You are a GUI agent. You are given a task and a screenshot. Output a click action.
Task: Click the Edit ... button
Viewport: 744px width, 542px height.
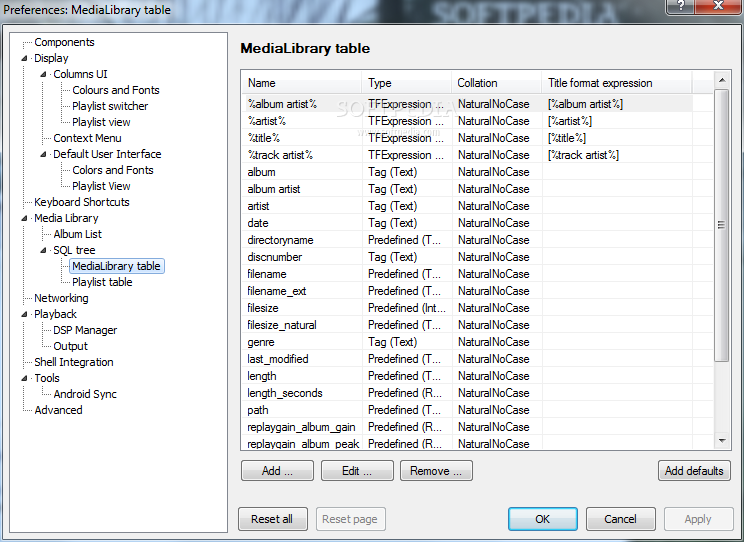pos(357,471)
